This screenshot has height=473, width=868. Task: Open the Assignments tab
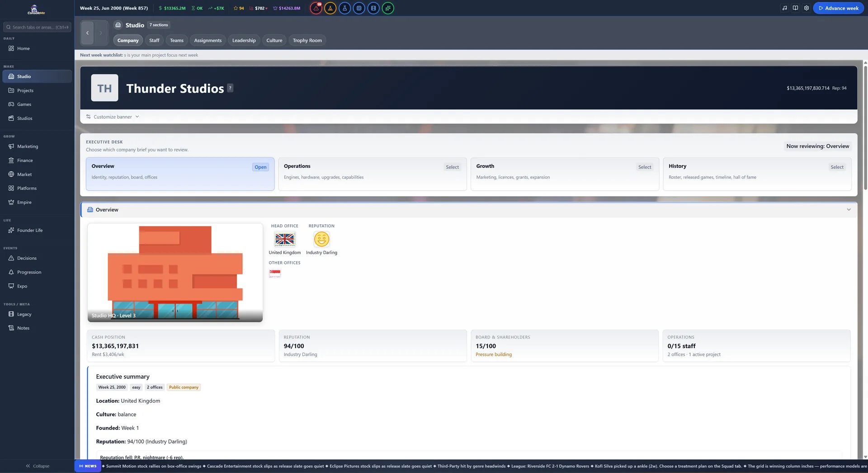[208, 40]
